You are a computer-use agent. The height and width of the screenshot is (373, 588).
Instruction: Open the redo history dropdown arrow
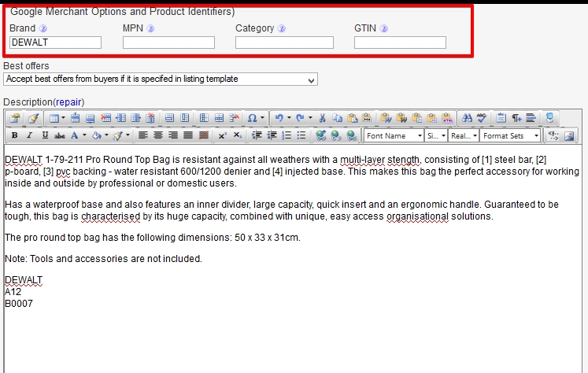[310, 119]
